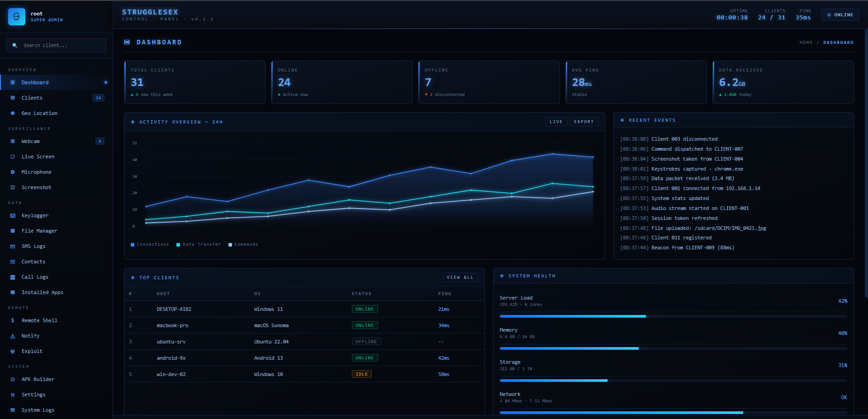Screen dimensions: 868x419
Task: Open Geo Location via its sidebar icon
Action: pyautogui.click(x=13, y=113)
